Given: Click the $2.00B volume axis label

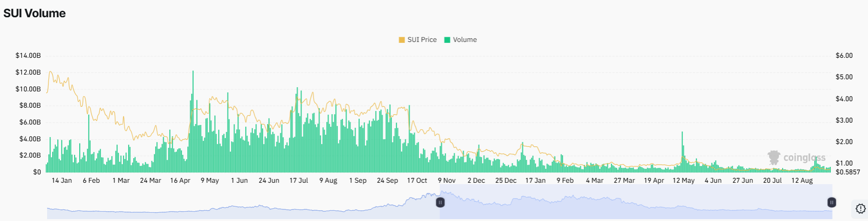Looking at the screenshot, I should click(30, 155).
